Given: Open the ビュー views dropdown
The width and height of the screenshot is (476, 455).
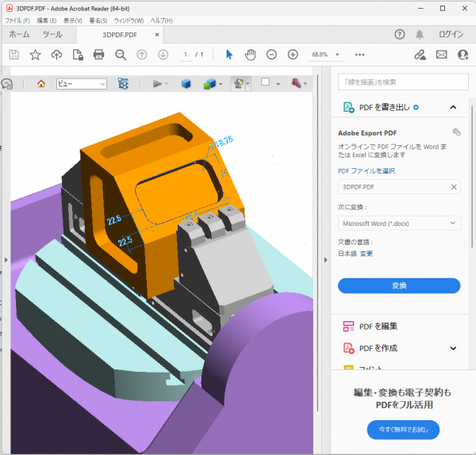Looking at the screenshot, I should pos(82,83).
